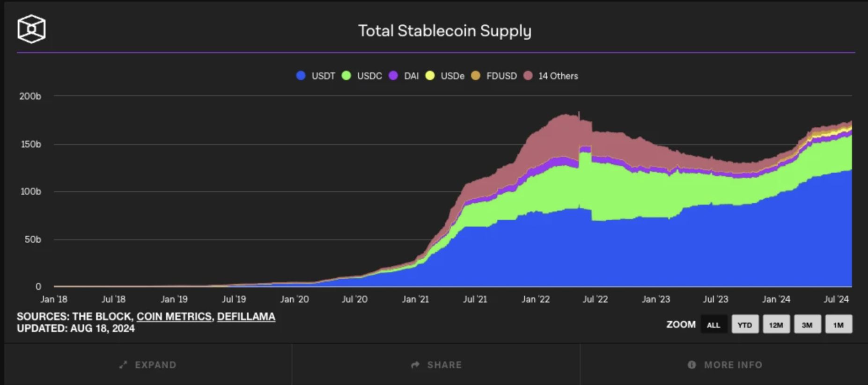Open the DefiLlama source link
868x385 pixels.
(x=246, y=317)
